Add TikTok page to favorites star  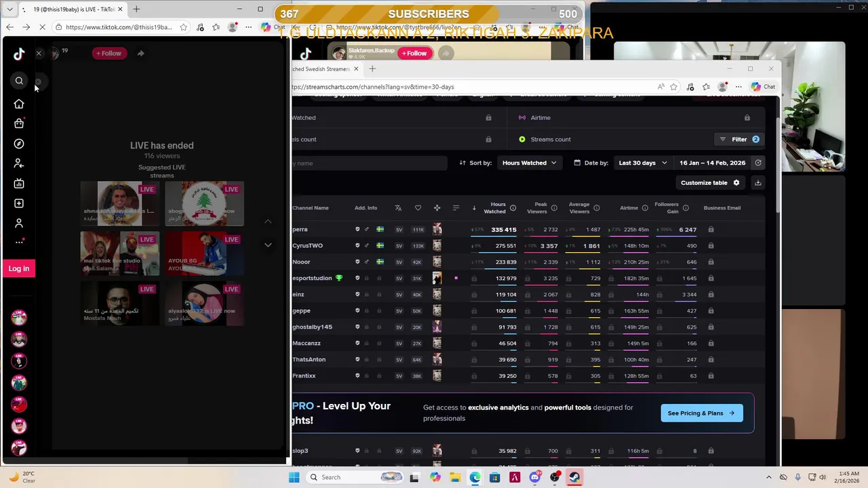(183, 27)
